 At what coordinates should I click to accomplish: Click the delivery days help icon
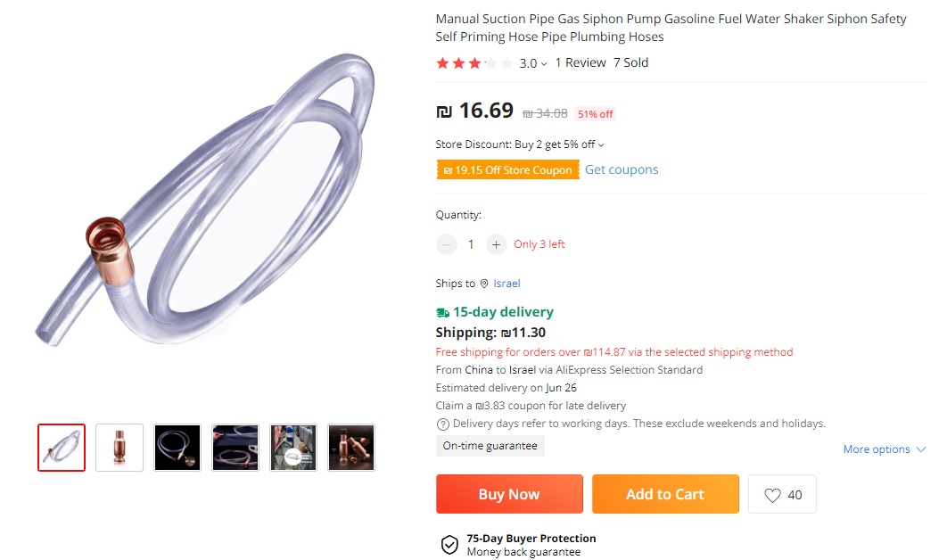coord(442,424)
